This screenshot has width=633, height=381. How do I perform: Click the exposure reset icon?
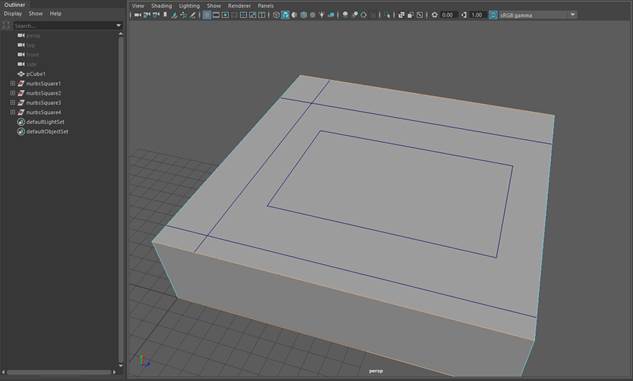(435, 15)
